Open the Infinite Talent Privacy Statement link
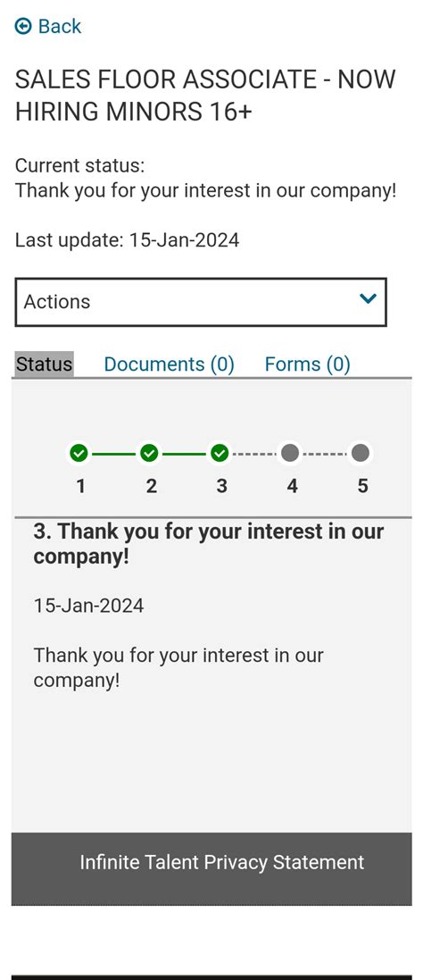The height and width of the screenshot is (980, 423). pyautogui.click(x=221, y=862)
